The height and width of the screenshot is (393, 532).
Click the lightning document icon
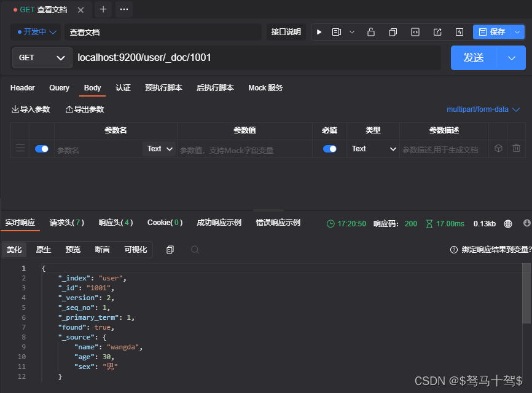tap(460, 32)
